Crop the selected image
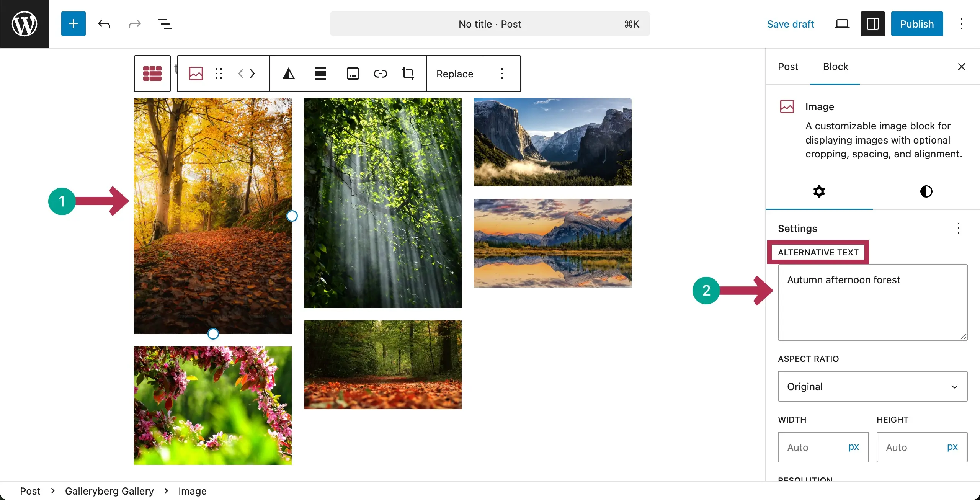980x500 pixels. (408, 73)
